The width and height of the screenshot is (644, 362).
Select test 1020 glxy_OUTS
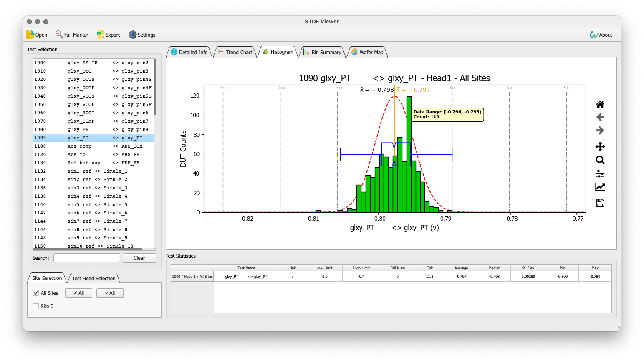tap(93, 80)
